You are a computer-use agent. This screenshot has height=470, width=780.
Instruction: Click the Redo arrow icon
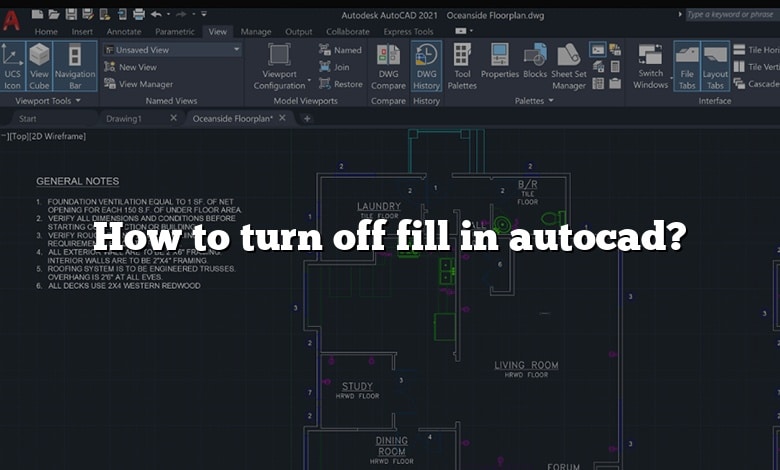(182, 14)
